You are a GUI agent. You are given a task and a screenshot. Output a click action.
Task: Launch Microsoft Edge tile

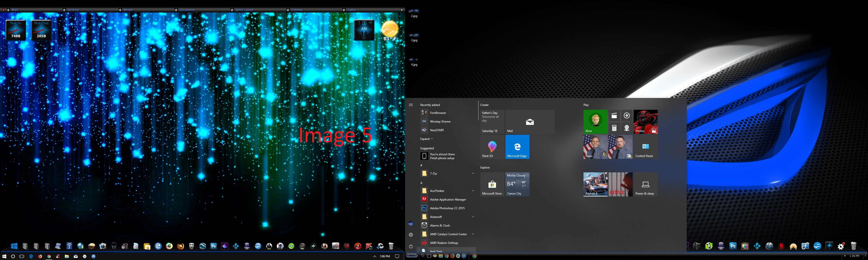(517, 147)
